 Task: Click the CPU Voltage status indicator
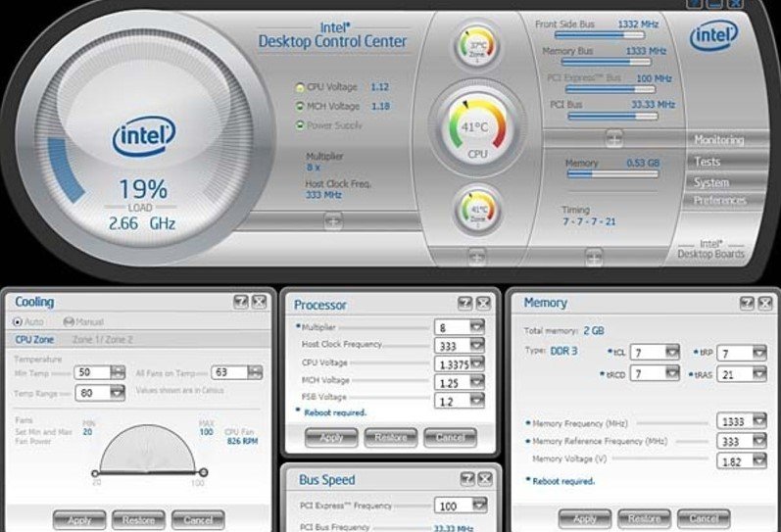click(x=300, y=87)
